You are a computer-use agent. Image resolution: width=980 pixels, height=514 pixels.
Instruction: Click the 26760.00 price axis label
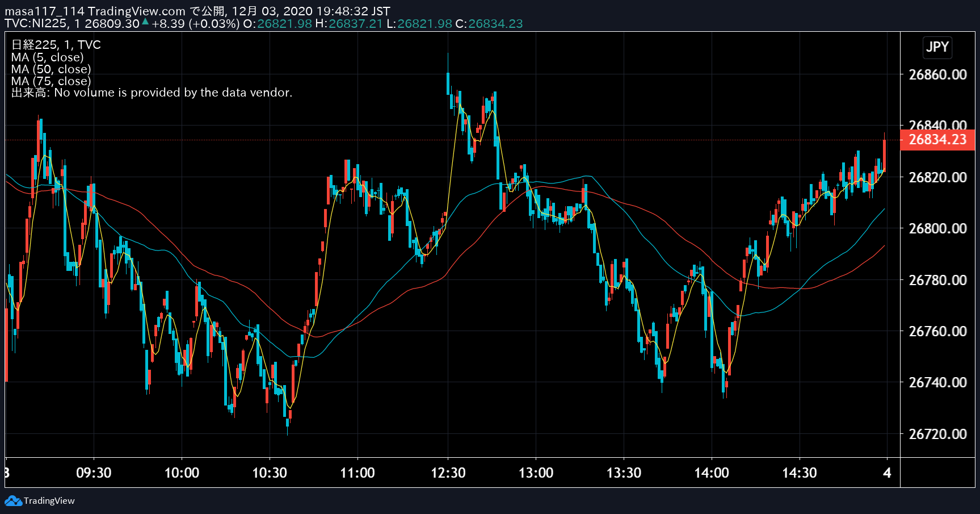[x=937, y=331]
